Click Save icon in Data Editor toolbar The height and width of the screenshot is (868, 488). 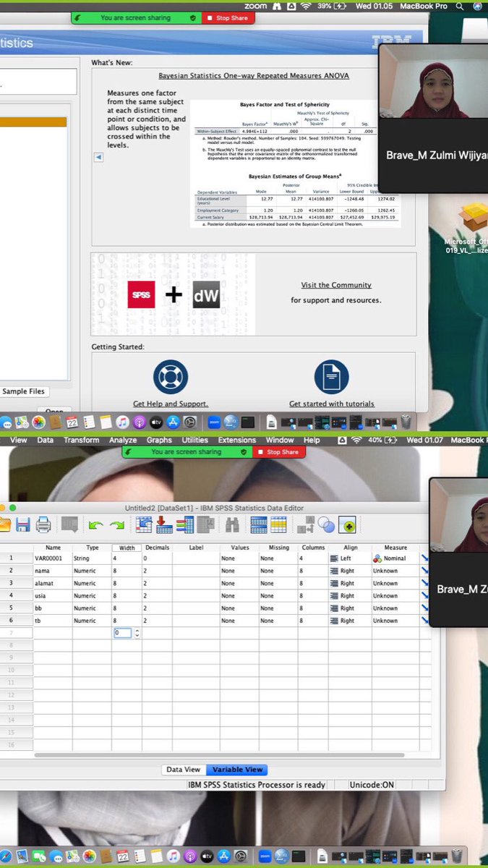pos(22,525)
